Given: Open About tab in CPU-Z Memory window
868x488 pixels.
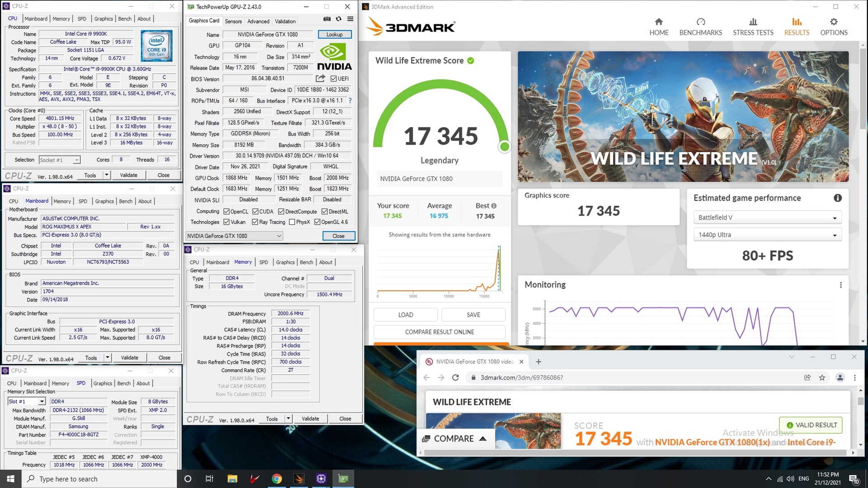Looking at the screenshot, I should pos(325,262).
